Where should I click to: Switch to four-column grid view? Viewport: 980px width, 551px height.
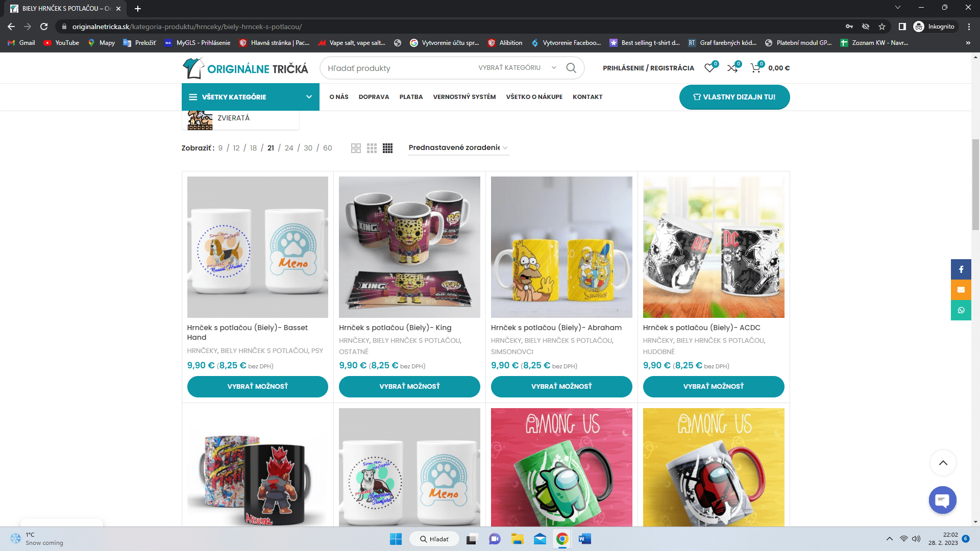tap(388, 148)
